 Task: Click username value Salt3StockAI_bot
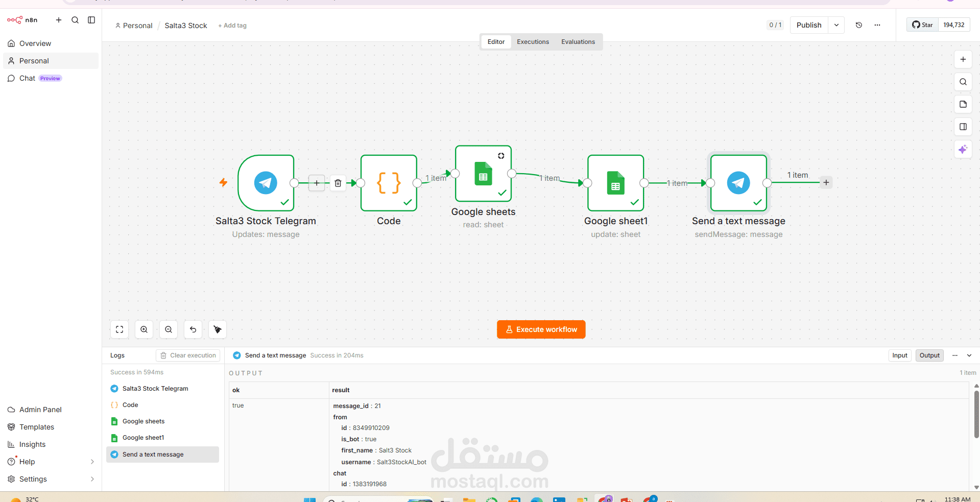coord(401,462)
